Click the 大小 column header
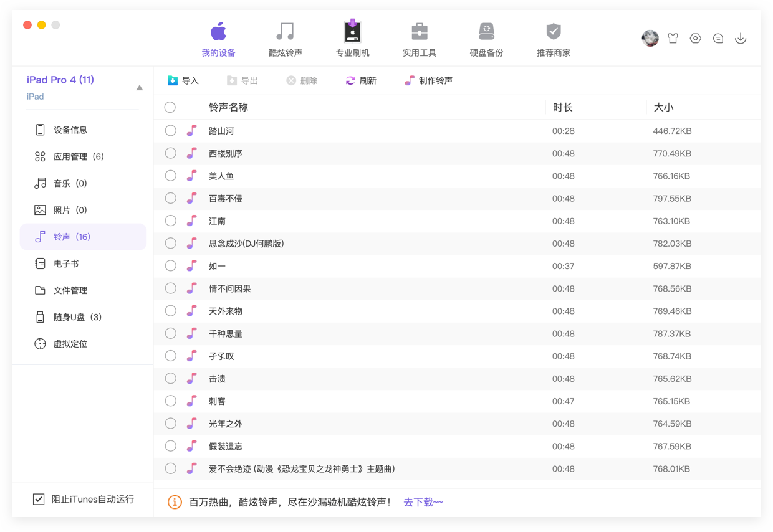Image resolution: width=773 pixels, height=532 pixels. [663, 107]
